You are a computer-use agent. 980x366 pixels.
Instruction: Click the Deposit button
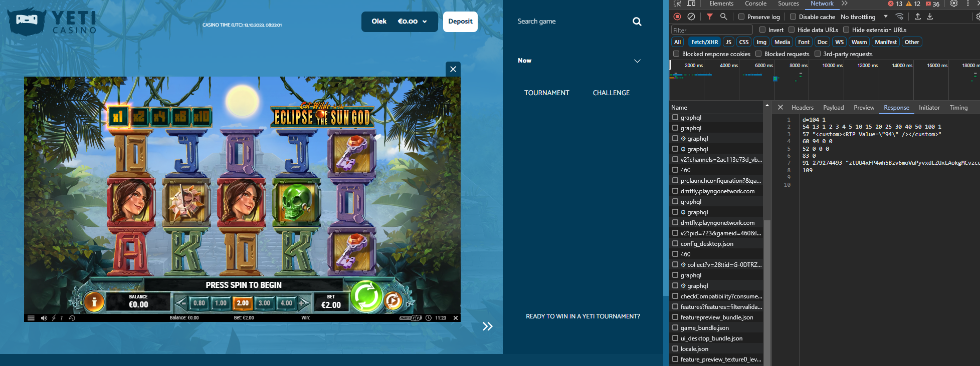click(460, 22)
